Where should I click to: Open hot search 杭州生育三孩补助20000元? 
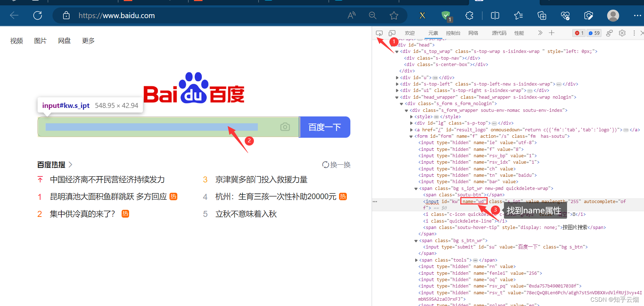(276, 197)
